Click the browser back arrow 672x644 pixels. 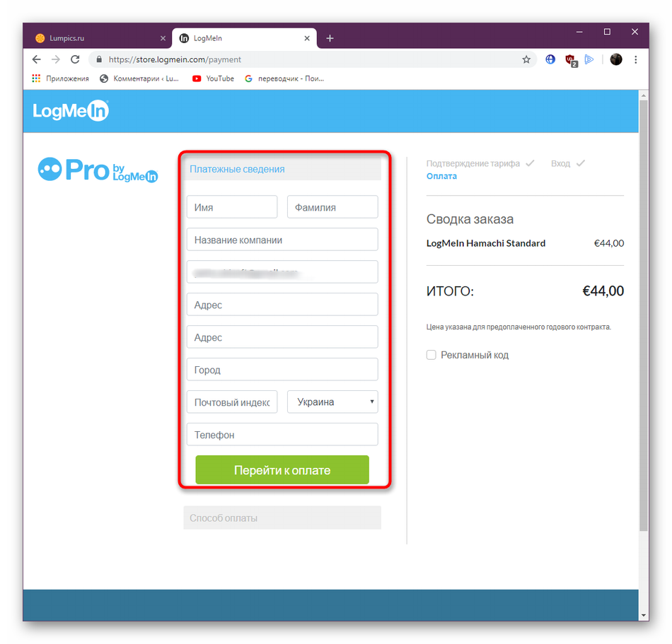[36, 59]
